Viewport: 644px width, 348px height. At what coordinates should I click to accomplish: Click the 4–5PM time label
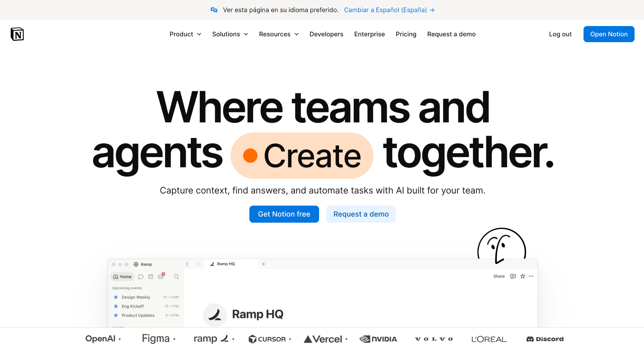172,315
